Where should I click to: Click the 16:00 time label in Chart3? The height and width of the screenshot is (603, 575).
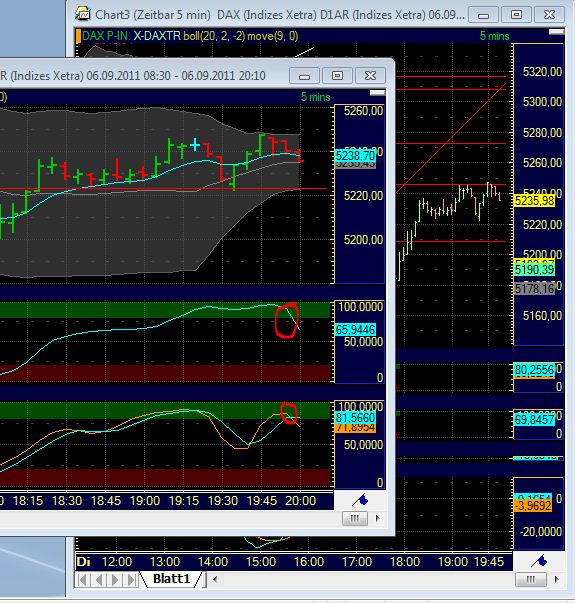pos(309,562)
